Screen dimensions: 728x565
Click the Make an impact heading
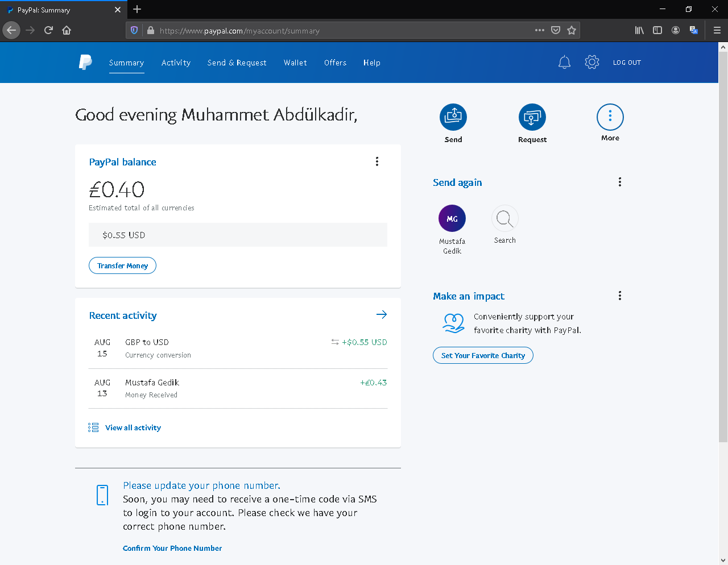[469, 296]
